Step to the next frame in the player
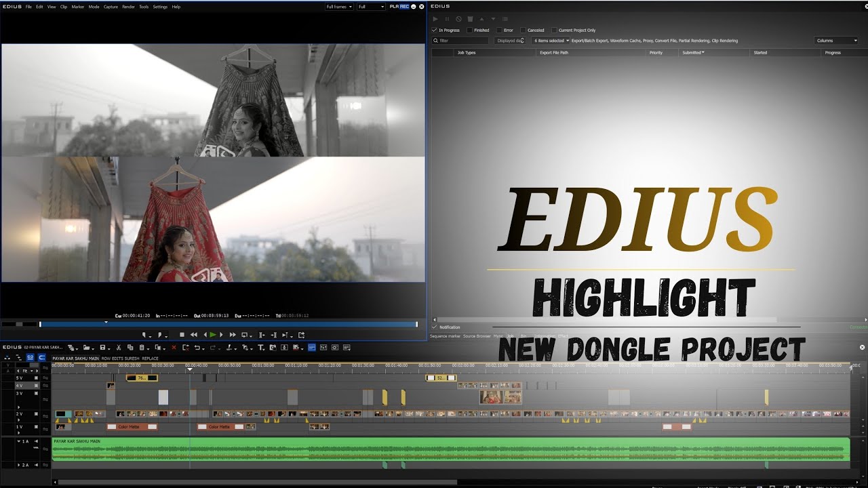 (x=221, y=335)
